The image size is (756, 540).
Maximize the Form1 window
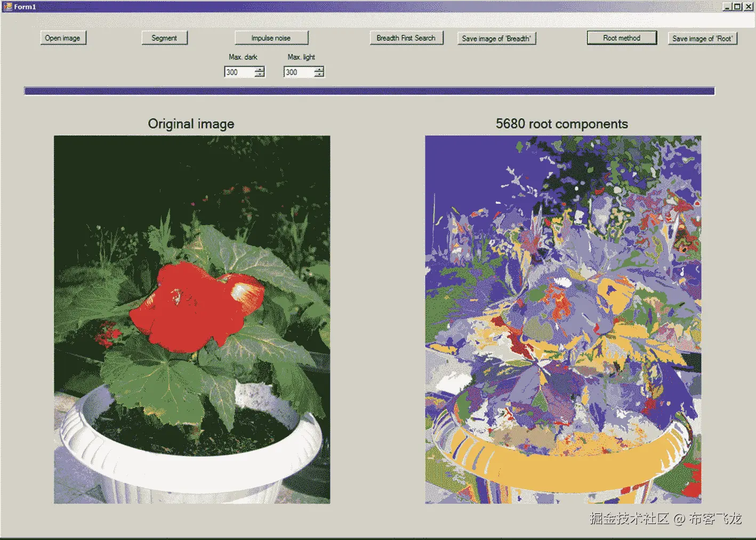click(x=737, y=7)
